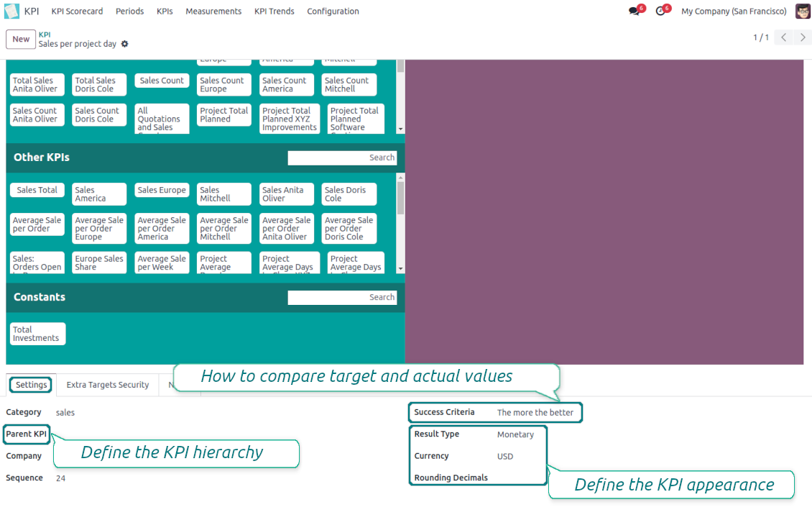
Task: Add the Average Sale per Order KPI
Action: click(x=37, y=224)
